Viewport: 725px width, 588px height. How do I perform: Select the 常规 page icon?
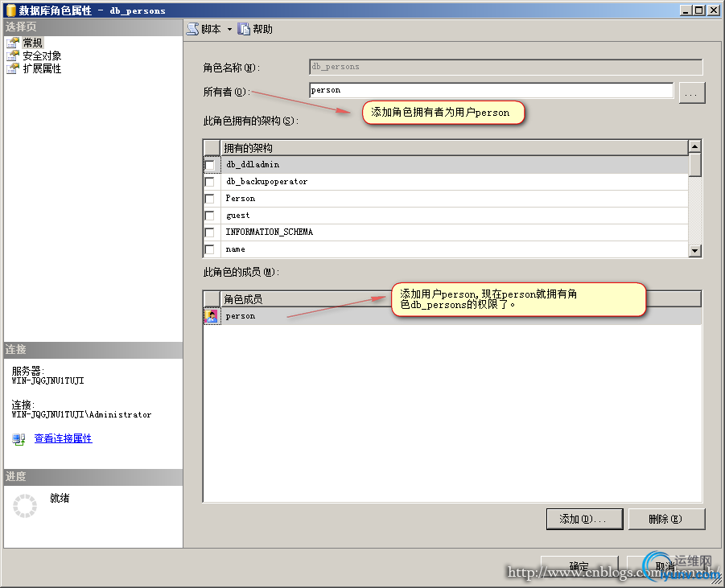tap(13, 43)
